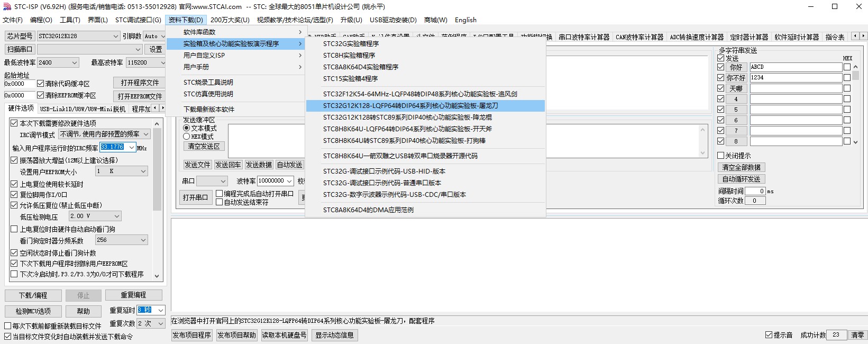The height and width of the screenshot is (344, 868).
Task: Click the ABCD multi-string input field
Action: point(796,67)
